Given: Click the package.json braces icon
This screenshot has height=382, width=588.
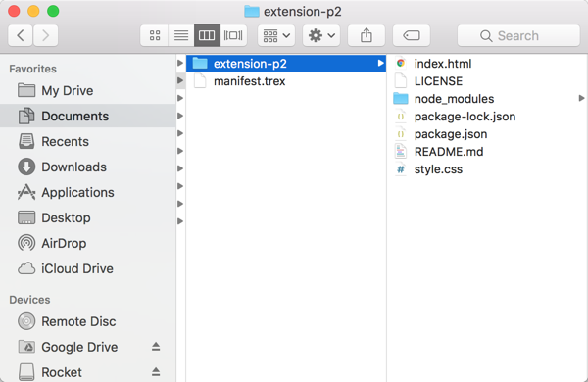Looking at the screenshot, I should [x=401, y=134].
